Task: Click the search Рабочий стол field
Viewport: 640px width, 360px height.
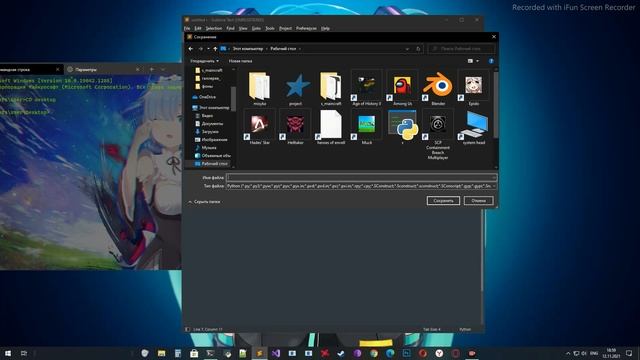Action: tap(461, 49)
